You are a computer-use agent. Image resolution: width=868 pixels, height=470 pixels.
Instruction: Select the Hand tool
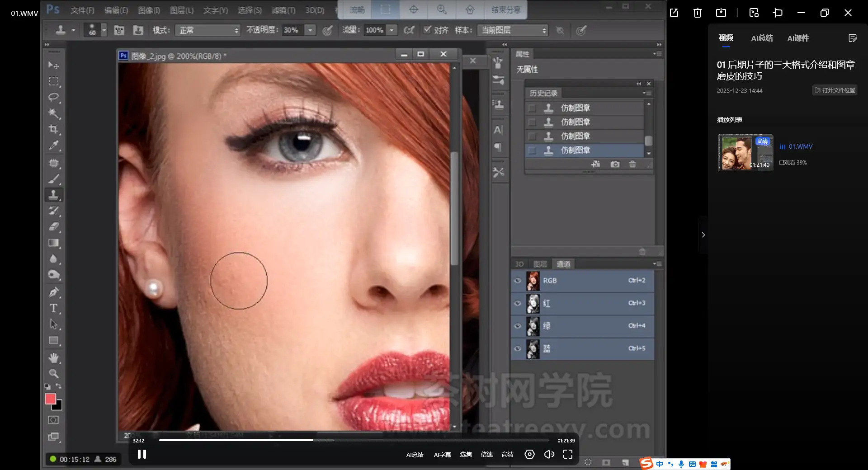point(54,358)
